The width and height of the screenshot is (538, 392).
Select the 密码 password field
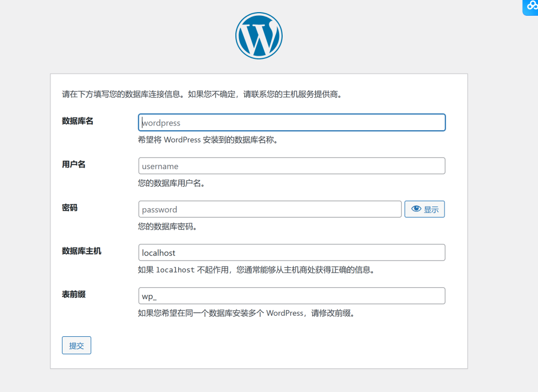click(x=270, y=209)
